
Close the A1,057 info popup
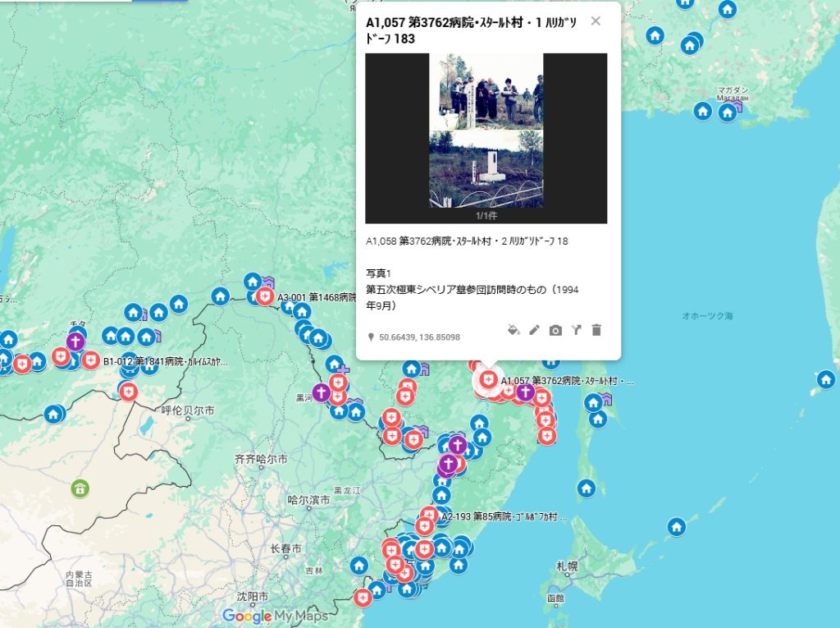pyautogui.click(x=596, y=21)
